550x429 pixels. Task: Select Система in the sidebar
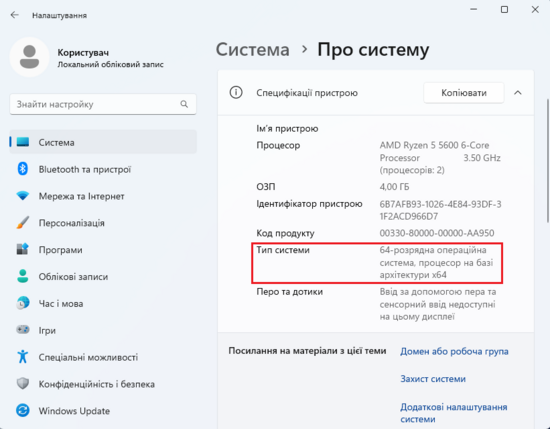(103, 142)
